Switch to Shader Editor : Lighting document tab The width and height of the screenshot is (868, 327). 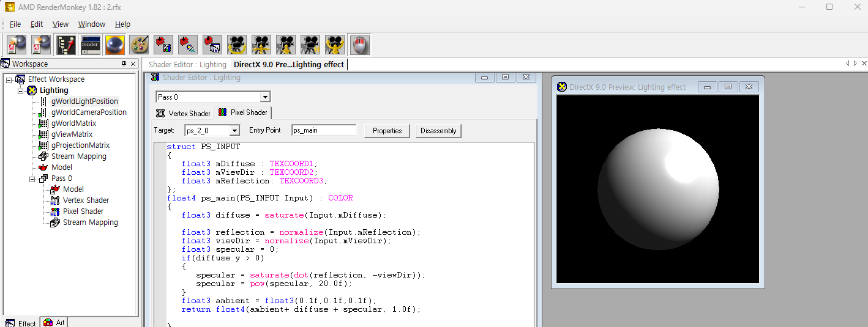pos(187,64)
